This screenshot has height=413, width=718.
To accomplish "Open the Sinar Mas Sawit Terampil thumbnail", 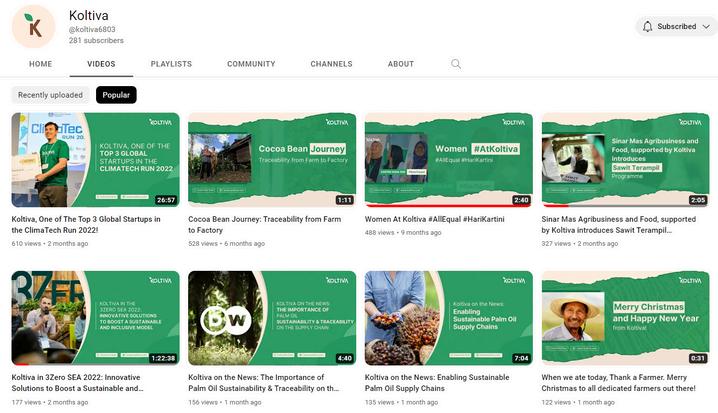I will (626, 160).
